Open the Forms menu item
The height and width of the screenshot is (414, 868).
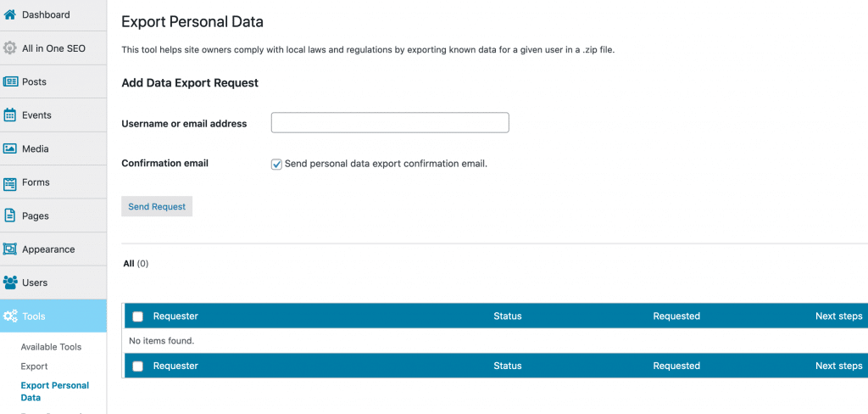click(53, 182)
